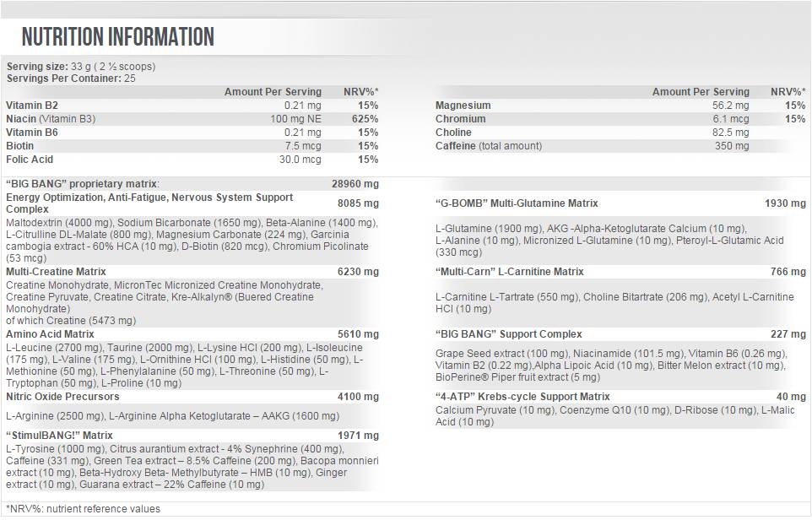The height and width of the screenshot is (520, 812).
Task: Select the Magnesium row label
Action: coord(463,106)
